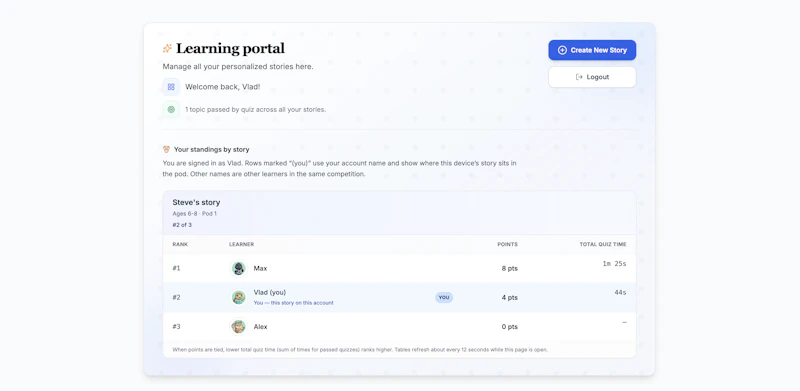Click 'Manage all your personalized stories here.' text
Viewport: 800px width, 391px height.
(x=238, y=66)
